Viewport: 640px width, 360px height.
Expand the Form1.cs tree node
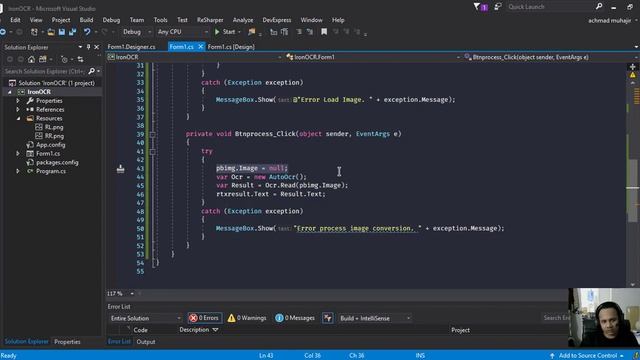18,153
